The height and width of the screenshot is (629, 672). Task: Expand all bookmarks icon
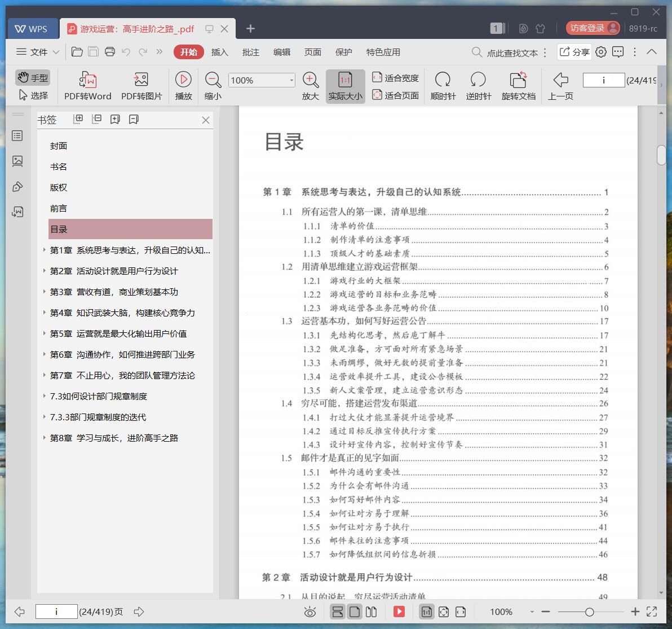[78, 119]
